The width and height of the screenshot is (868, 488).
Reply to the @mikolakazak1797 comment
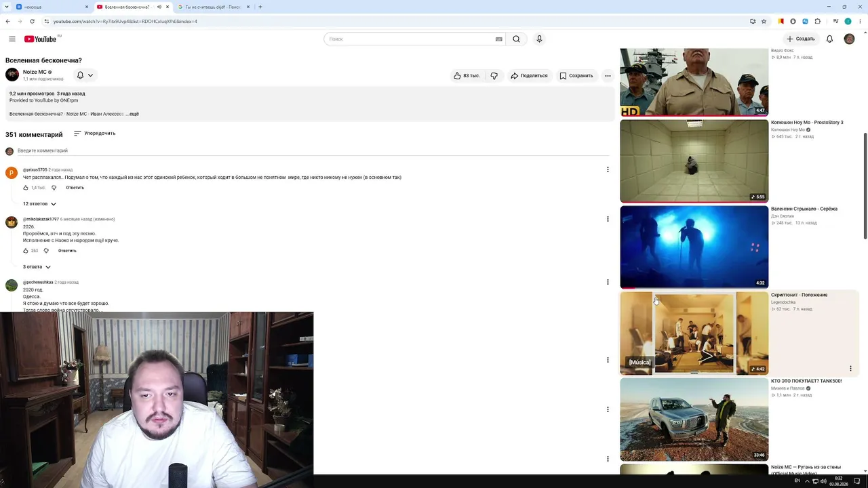pyautogui.click(x=67, y=251)
